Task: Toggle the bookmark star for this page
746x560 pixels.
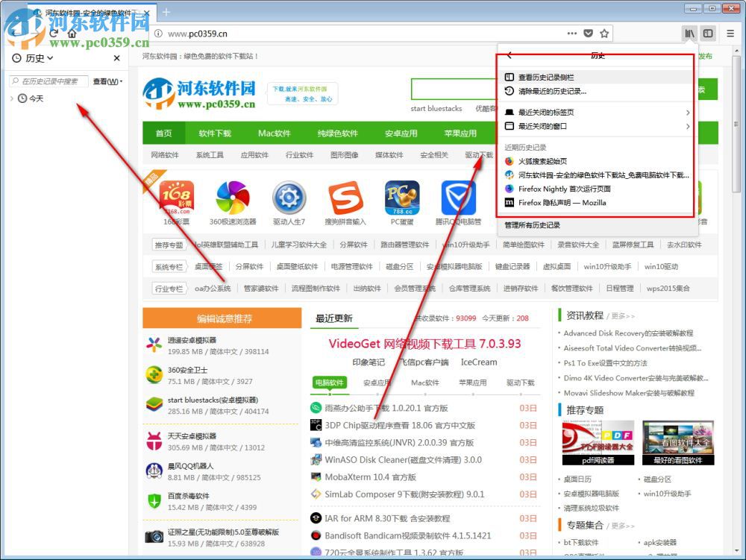Action: click(x=605, y=33)
